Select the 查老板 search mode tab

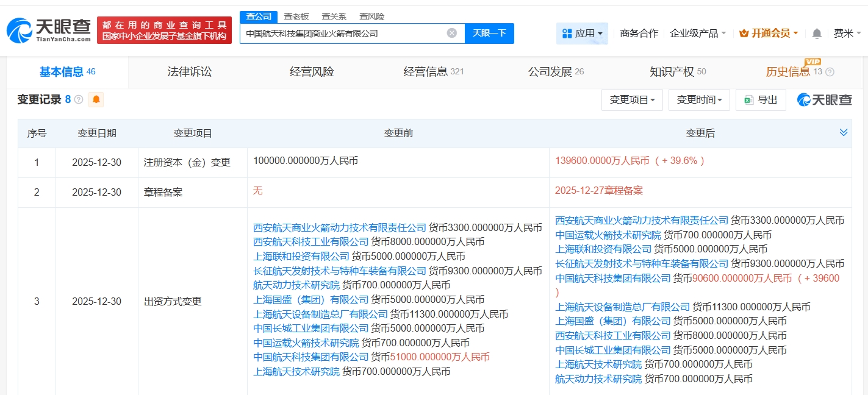296,16
